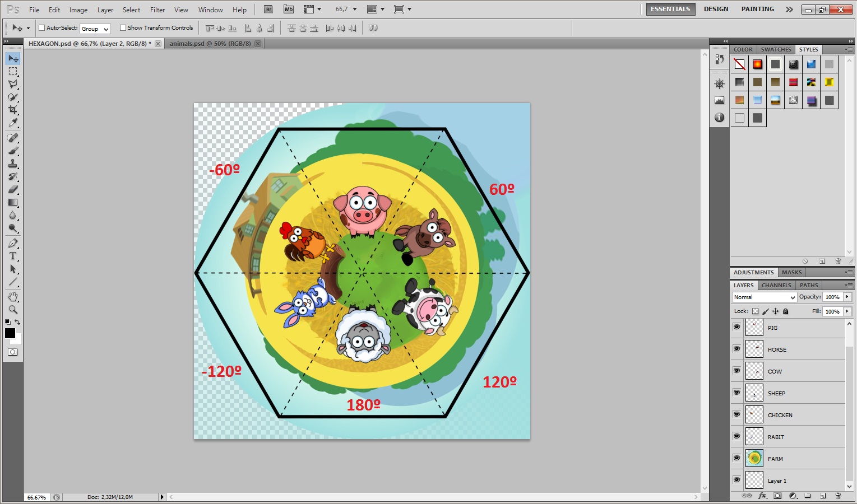857x504 pixels.
Task: Open the Filter menu
Action: pyautogui.click(x=157, y=10)
